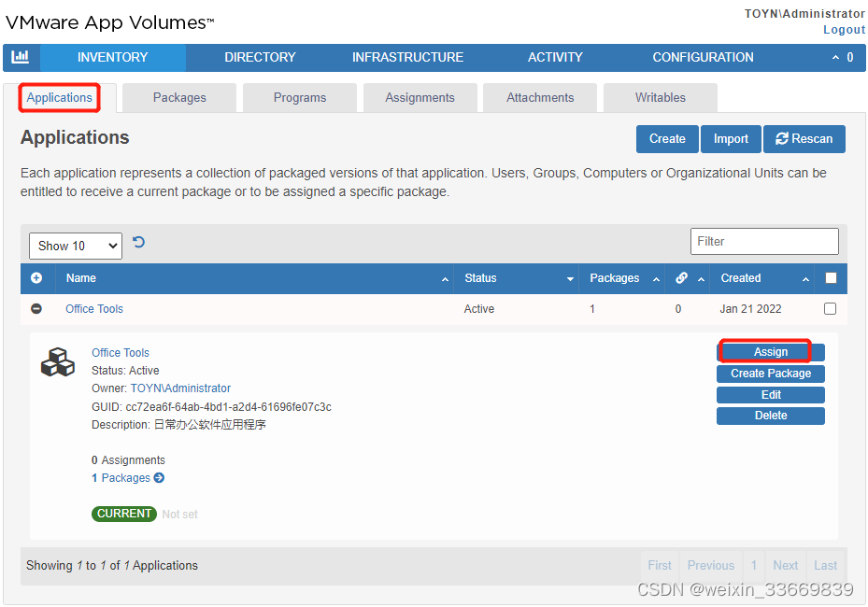Click the Active status cell in the table
The width and height of the screenshot is (868, 607).
point(478,309)
